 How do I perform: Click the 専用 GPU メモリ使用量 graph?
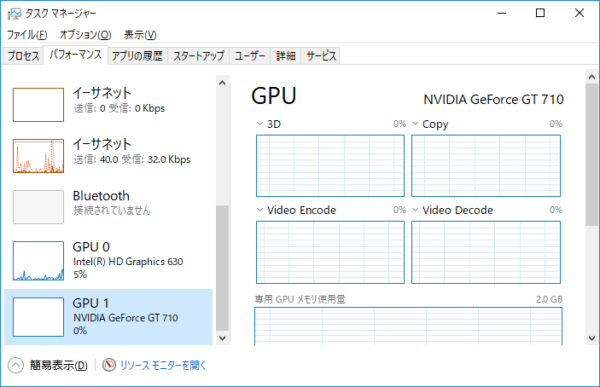pos(408,326)
